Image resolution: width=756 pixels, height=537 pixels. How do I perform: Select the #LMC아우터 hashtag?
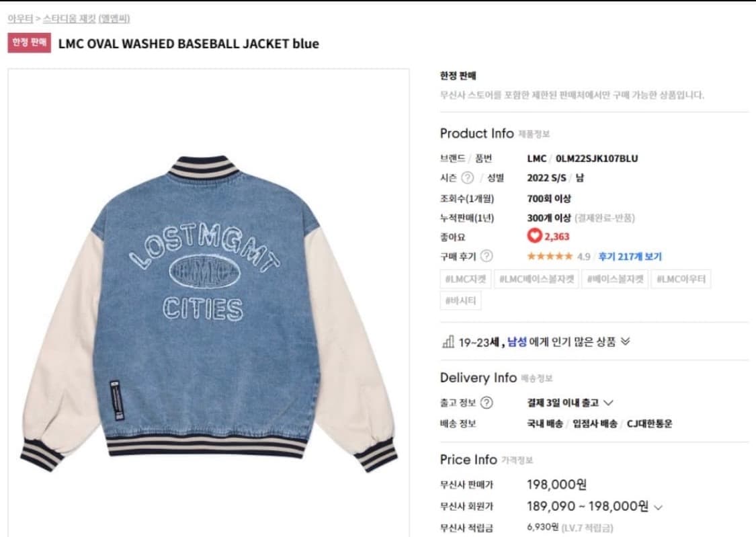(x=681, y=279)
